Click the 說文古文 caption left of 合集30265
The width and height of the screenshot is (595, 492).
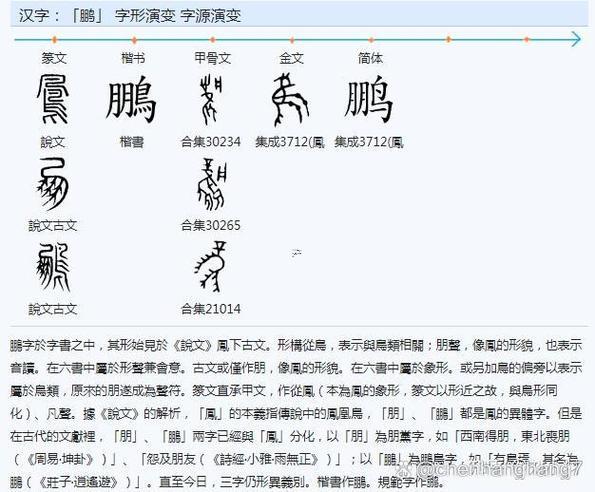pyautogui.click(x=53, y=226)
